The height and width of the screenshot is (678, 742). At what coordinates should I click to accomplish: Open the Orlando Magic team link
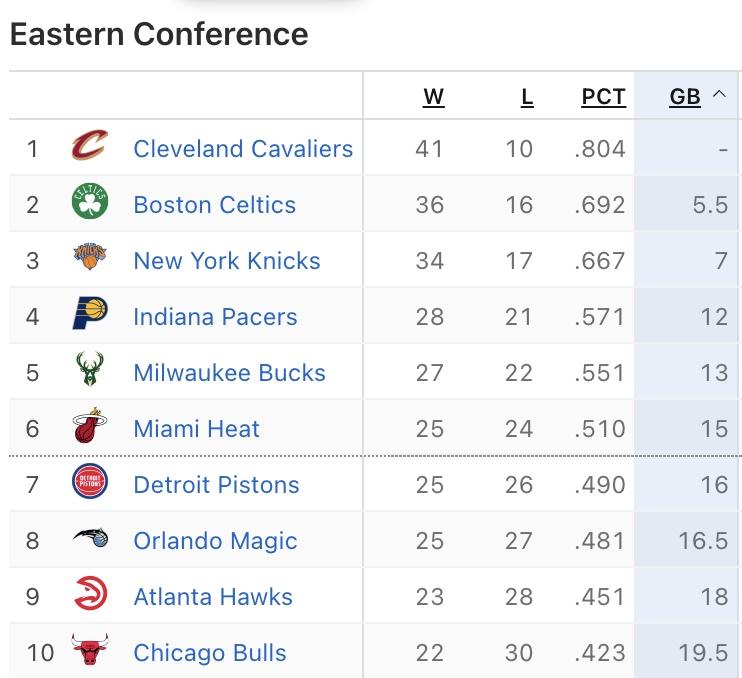tap(215, 541)
